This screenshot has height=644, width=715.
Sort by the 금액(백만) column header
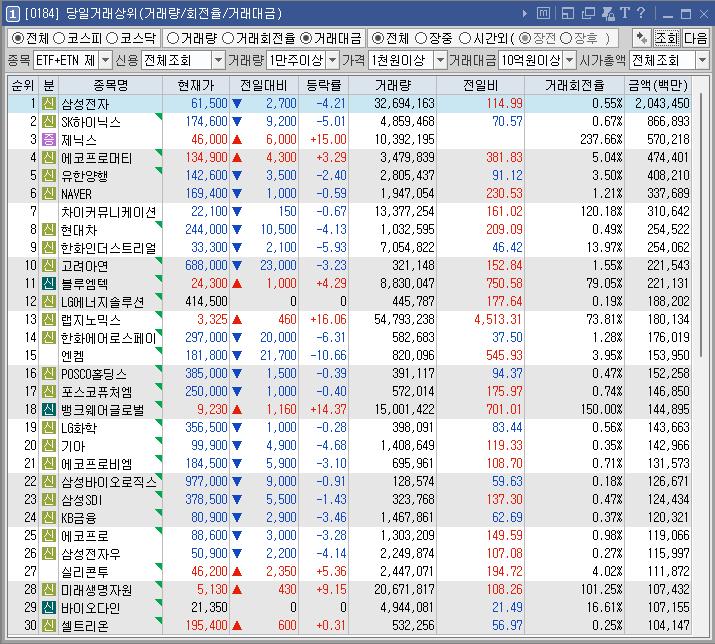(657, 85)
